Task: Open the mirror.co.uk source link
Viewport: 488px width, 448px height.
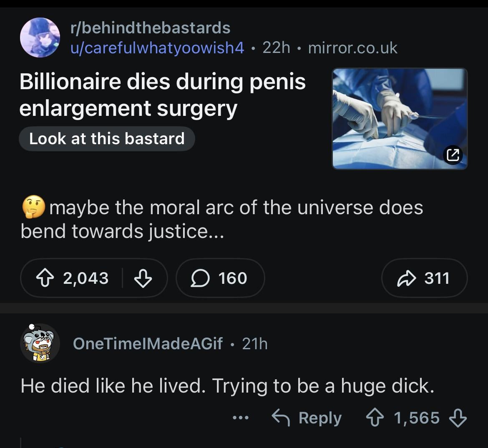Action: [352, 48]
